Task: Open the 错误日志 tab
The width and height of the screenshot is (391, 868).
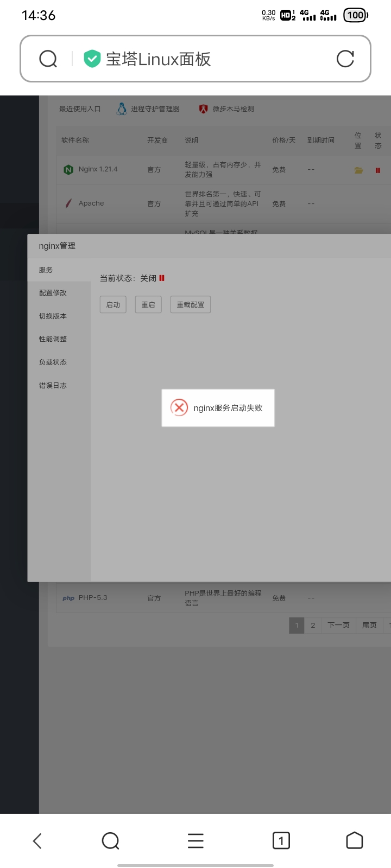Action: tap(59, 386)
